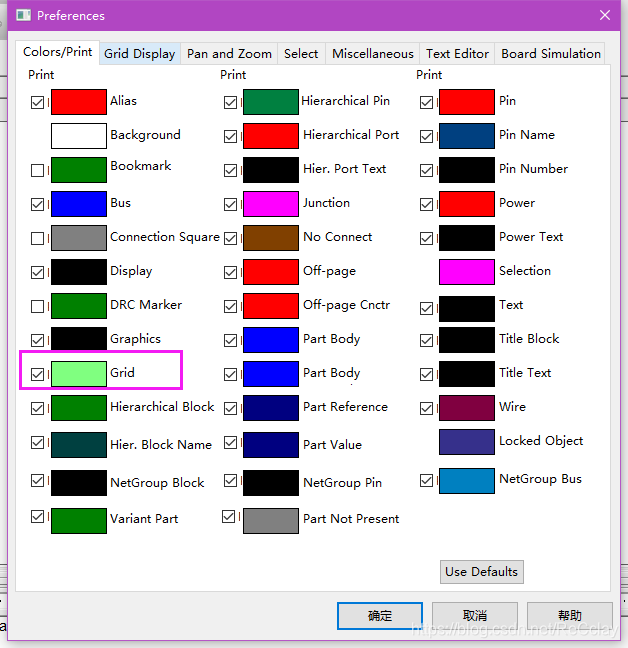Open the Board Simulation tab
This screenshot has height=648, width=628.
[x=551, y=54]
